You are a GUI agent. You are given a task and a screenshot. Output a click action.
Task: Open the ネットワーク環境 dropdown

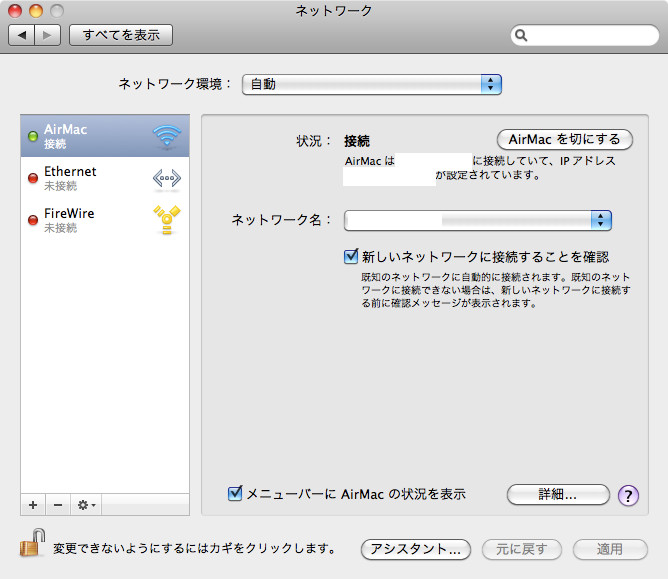pos(371,84)
